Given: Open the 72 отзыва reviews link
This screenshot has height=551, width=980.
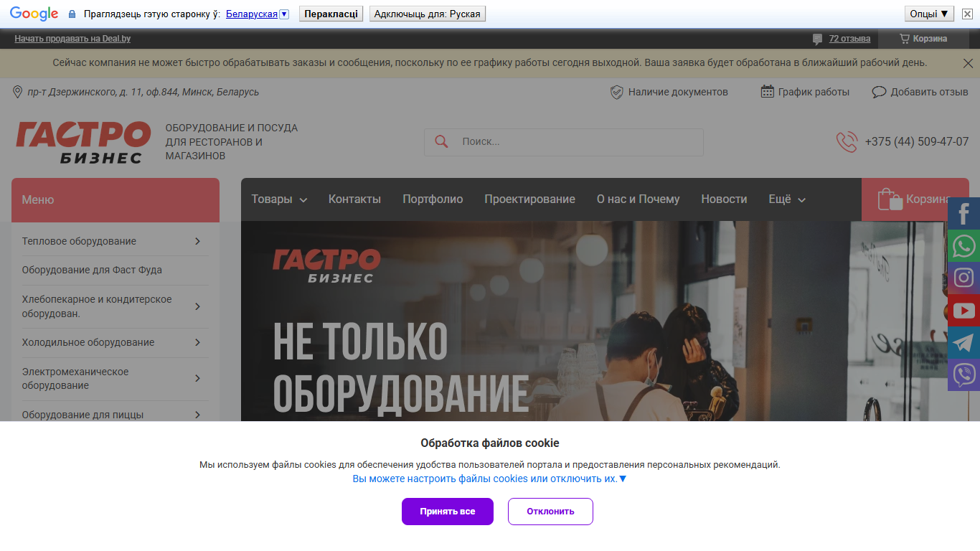Looking at the screenshot, I should (x=849, y=39).
